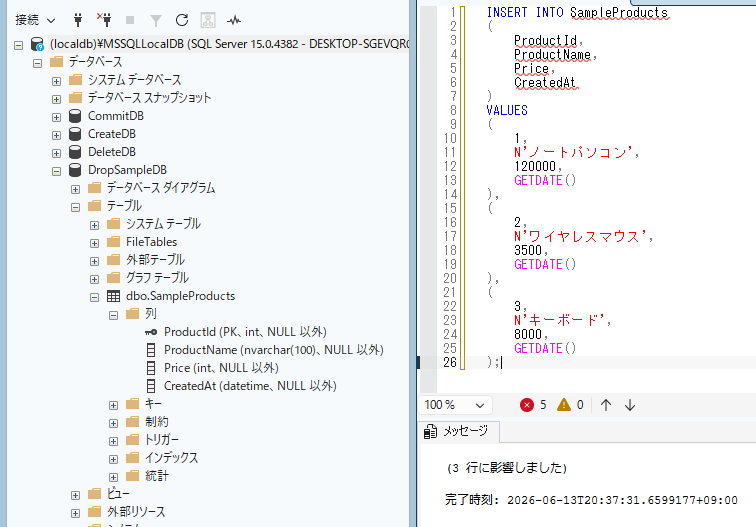
Task: Click the column icon next to CreatedAt
Action: tap(151, 386)
